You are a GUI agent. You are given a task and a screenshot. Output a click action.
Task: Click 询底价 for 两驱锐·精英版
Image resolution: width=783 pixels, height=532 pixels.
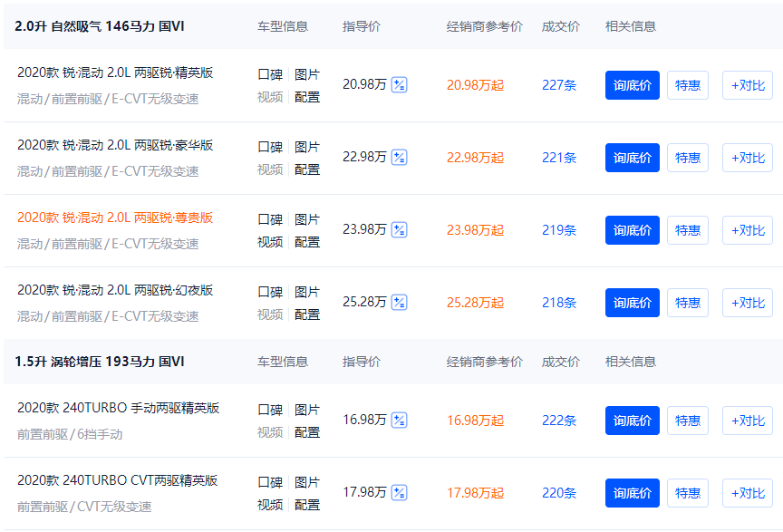pos(633,85)
